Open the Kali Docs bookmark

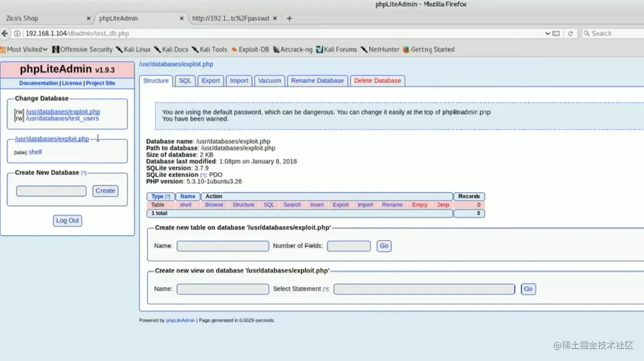[171, 49]
